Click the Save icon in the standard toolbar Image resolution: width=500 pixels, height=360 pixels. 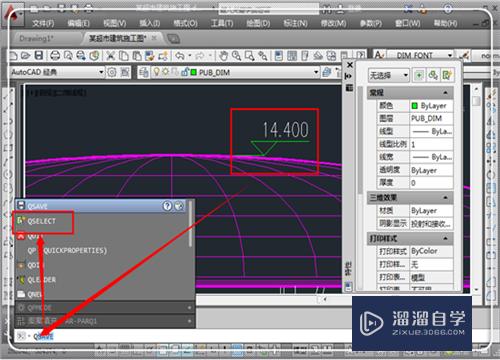39,55
